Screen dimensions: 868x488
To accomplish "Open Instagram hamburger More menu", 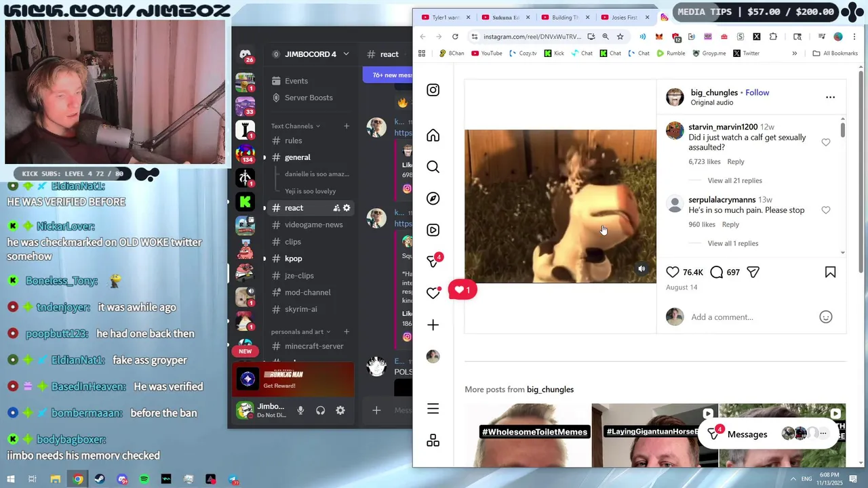I will [x=433, y=409].
